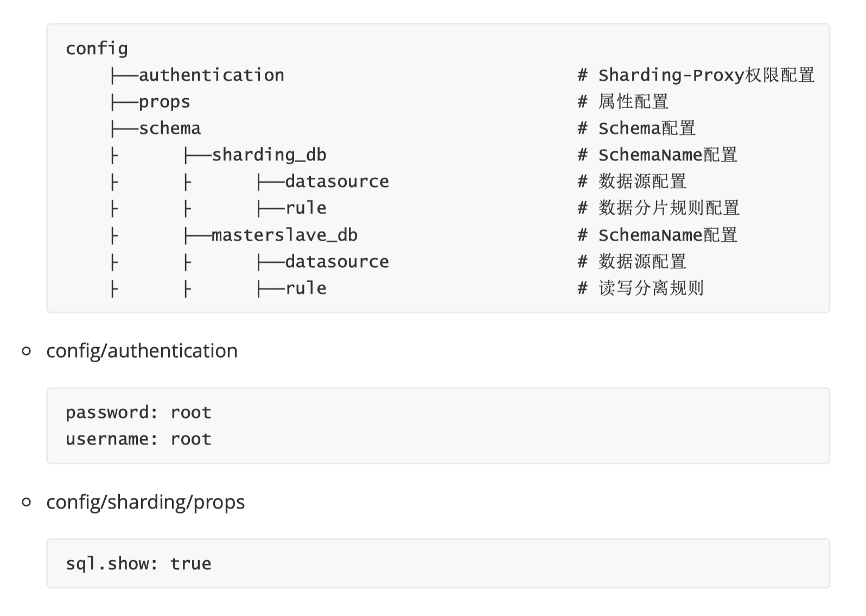Click the Sharding-Proxy权限配置 comment
Image resolution: width=866 pixels, height=616 pixels.
click(x=706, y=75)
